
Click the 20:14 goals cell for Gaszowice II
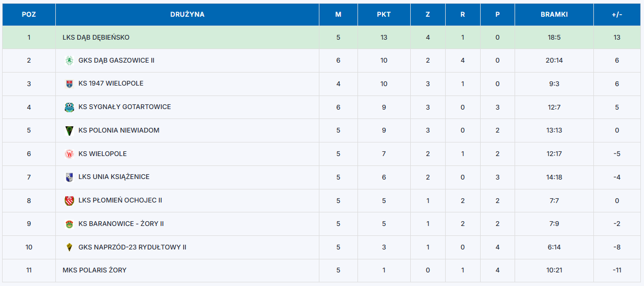(x=554, y=61)
